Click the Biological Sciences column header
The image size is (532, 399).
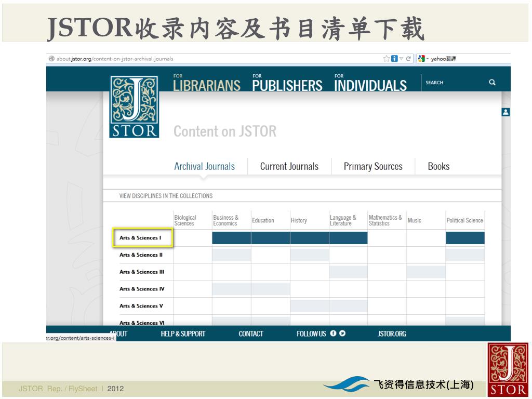coord(185,220)
